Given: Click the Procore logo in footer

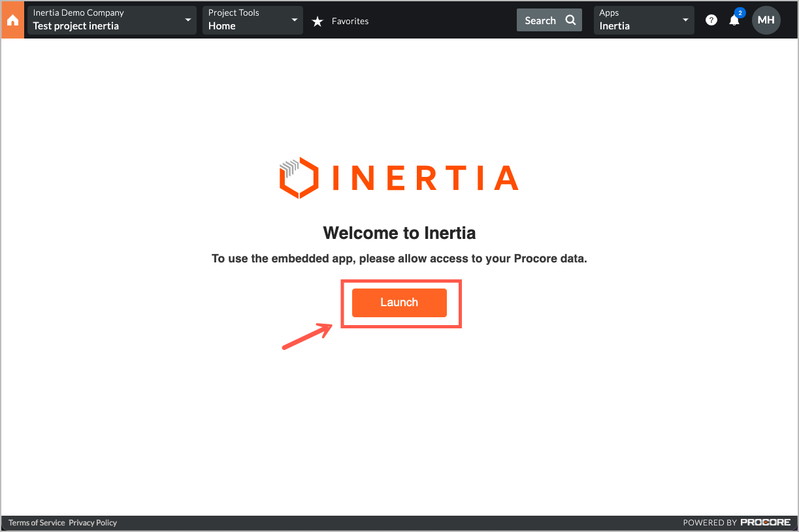Looking at the screenshot, I should point(766,523).
